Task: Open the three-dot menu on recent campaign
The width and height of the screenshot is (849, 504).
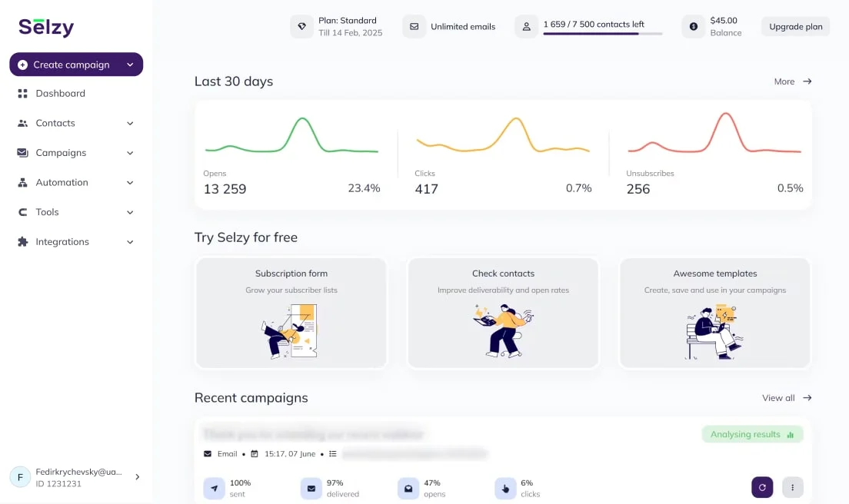Action: [x=793, y=487]
